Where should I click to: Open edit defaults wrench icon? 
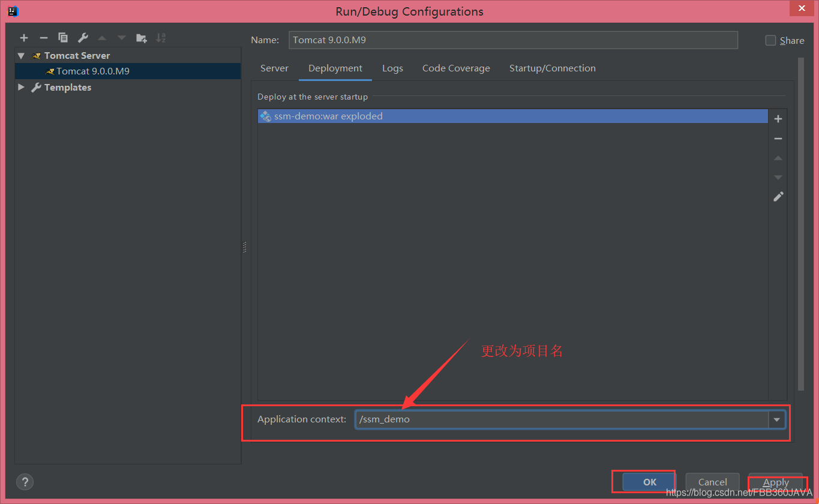point(83,38)
